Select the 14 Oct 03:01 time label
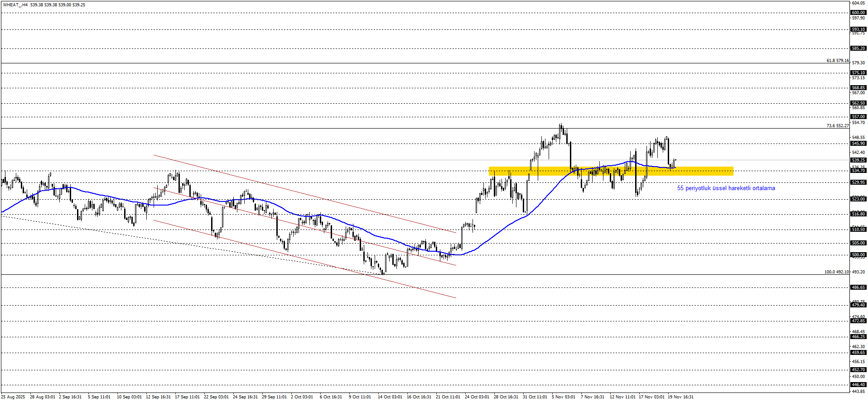This screenshot has width=868, height=402. (390, 397)
